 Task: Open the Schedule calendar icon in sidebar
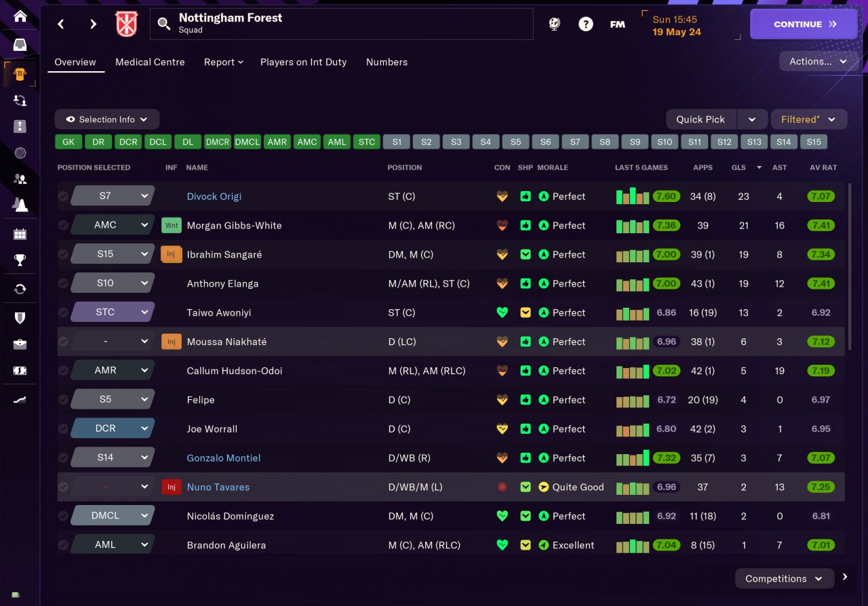click(20, 234)
